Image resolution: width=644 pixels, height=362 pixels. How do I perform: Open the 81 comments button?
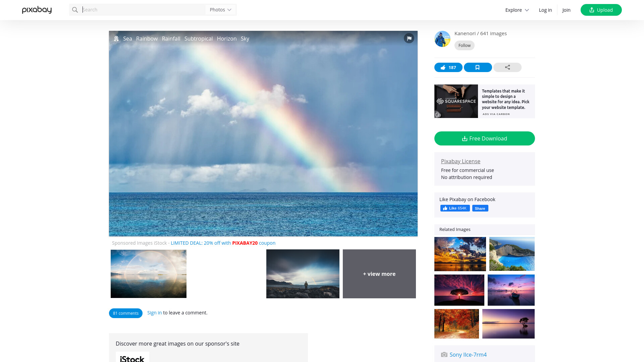[x=126, y=313]
